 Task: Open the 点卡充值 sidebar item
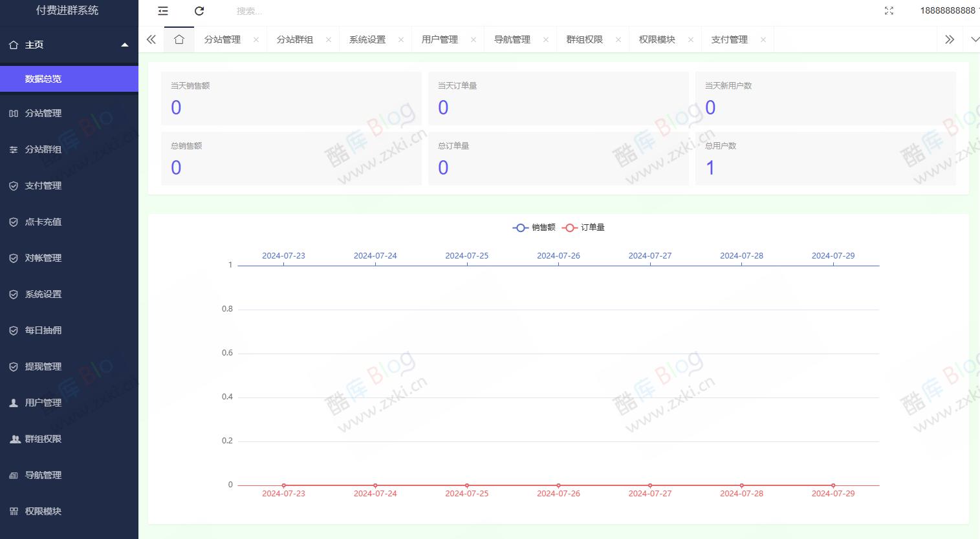(43, 222)
